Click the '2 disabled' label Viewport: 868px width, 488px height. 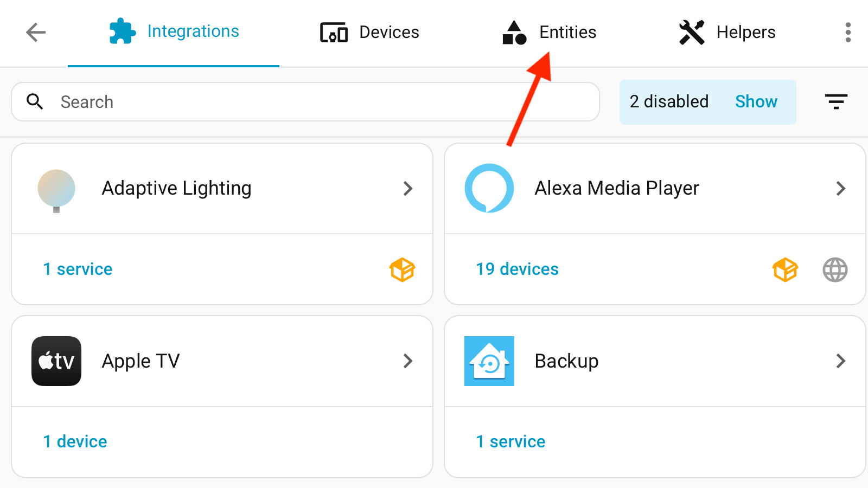tap(669, 101)
